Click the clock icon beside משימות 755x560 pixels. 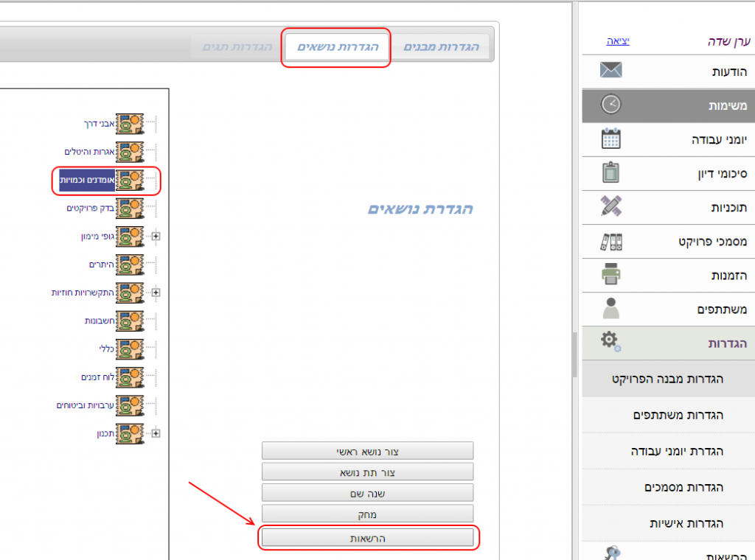611,105
